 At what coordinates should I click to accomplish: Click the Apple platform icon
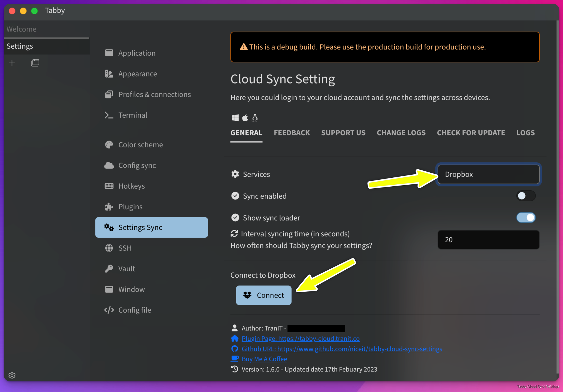[245, 118]
